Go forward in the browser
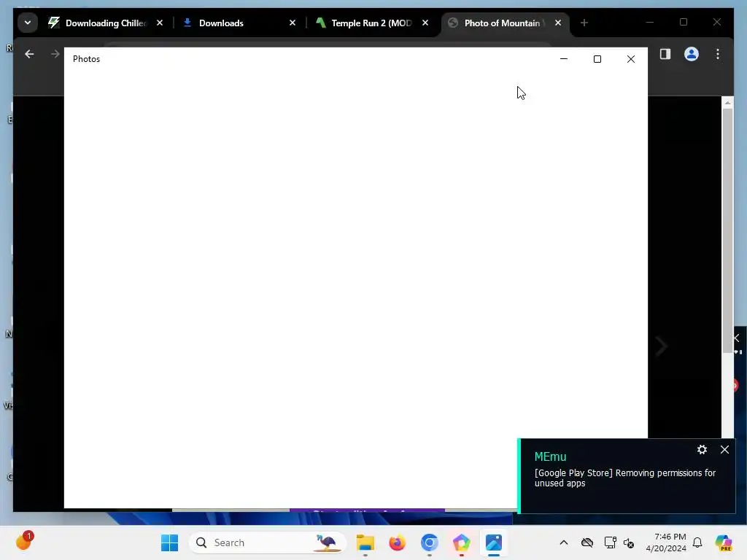Image resolution: width=747 pixels, height=560 pixels. (x=55, y=54)
